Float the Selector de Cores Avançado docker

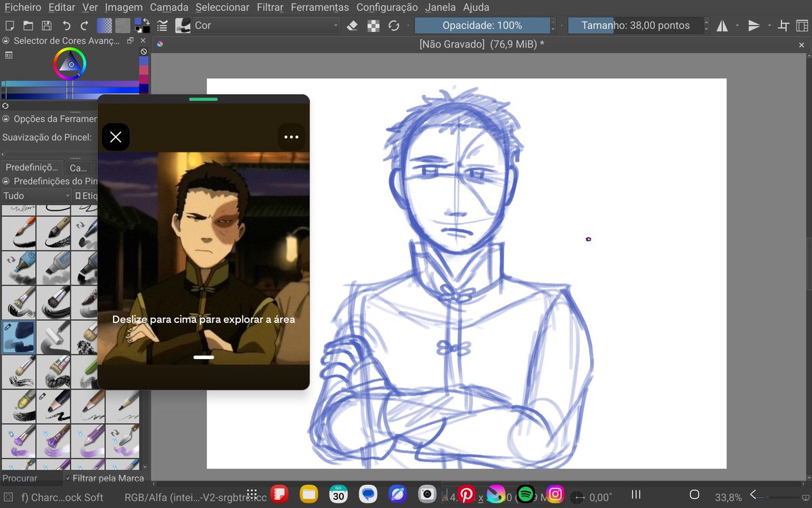131,41
